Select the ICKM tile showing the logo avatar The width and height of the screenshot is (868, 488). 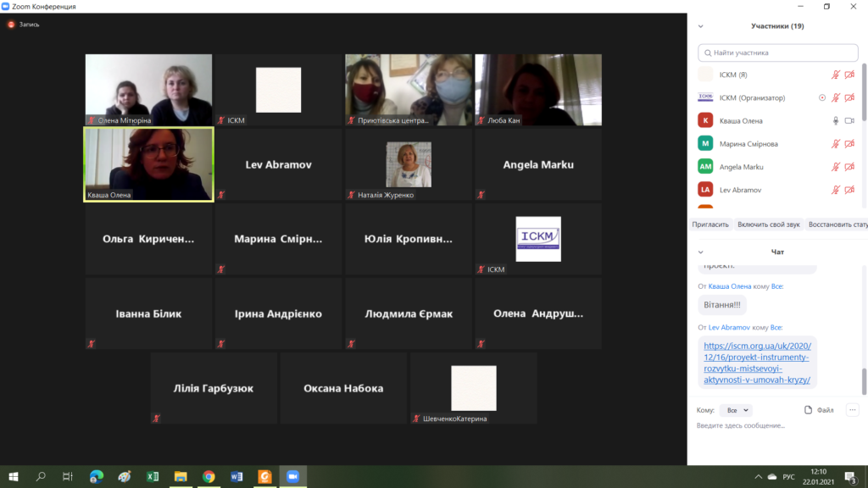pos(538,239)
